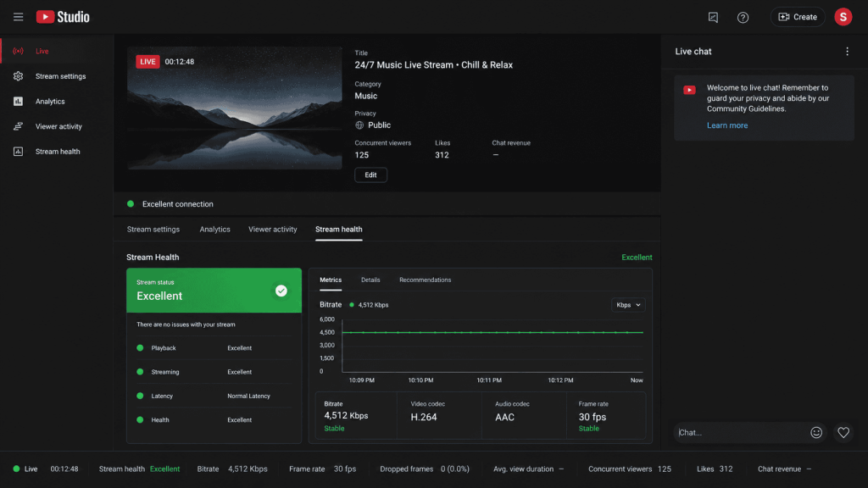The image size is (868, 488).
Task: Open the Learn more link
Action: pos(726,125)
